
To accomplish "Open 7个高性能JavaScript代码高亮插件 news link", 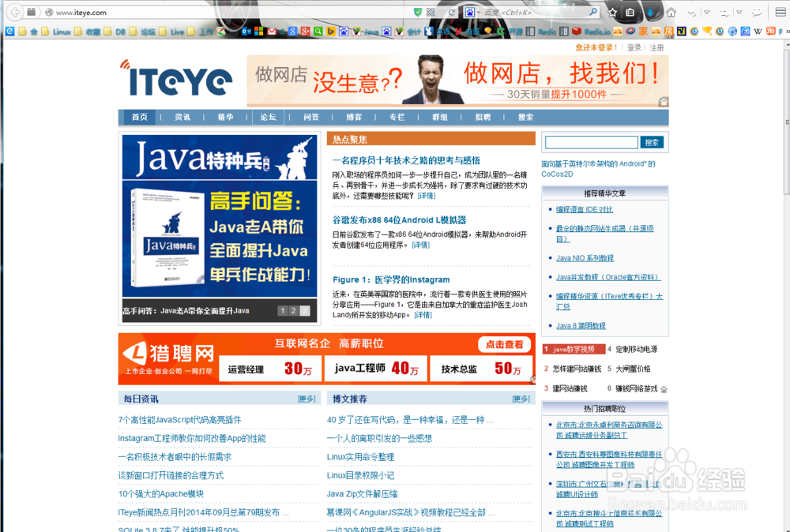I will tap(179, 420).
